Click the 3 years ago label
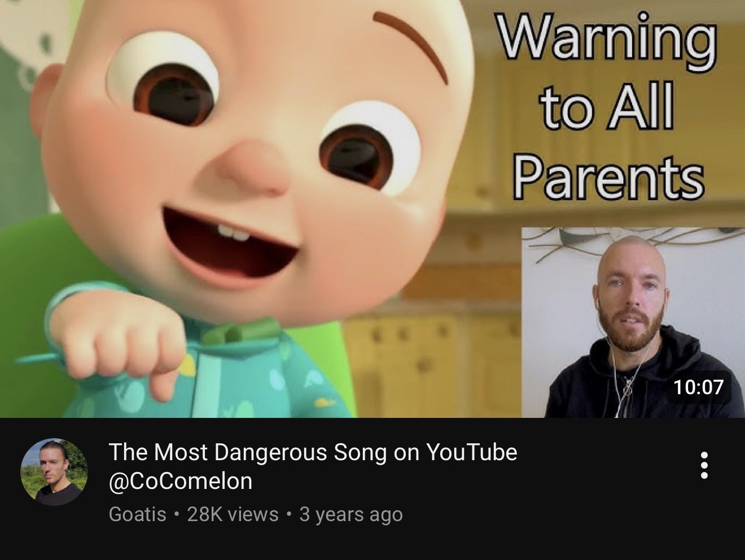Screen dimensions: 745x560 point(351,514)
